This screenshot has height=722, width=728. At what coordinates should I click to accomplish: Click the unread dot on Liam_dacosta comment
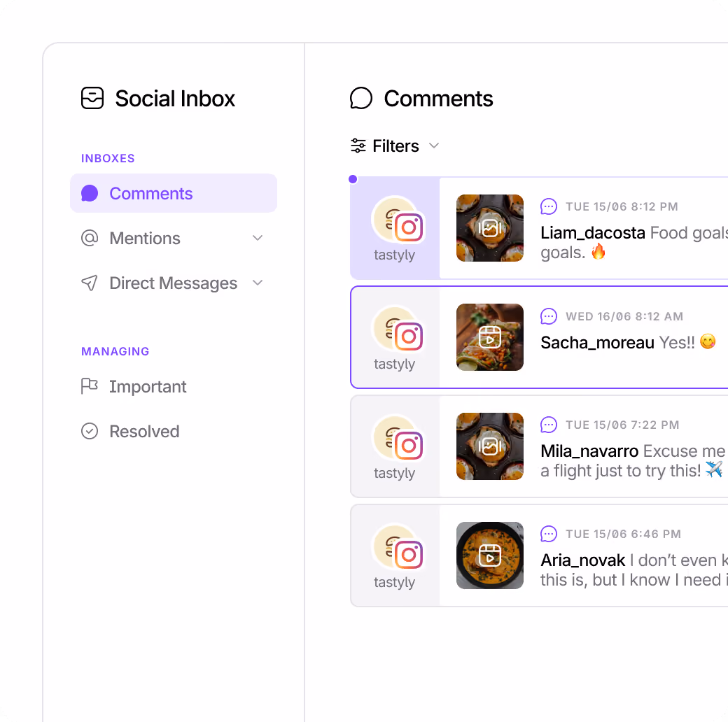pyautogui.click(x=353, y=179)
